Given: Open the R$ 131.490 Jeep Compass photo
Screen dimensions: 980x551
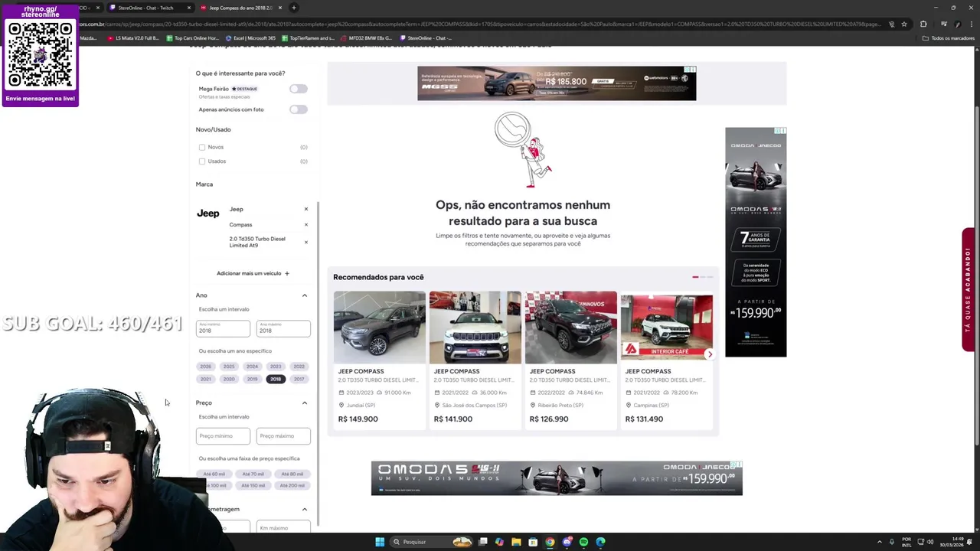Looking at the screenshot, I should tap(666, 327).
